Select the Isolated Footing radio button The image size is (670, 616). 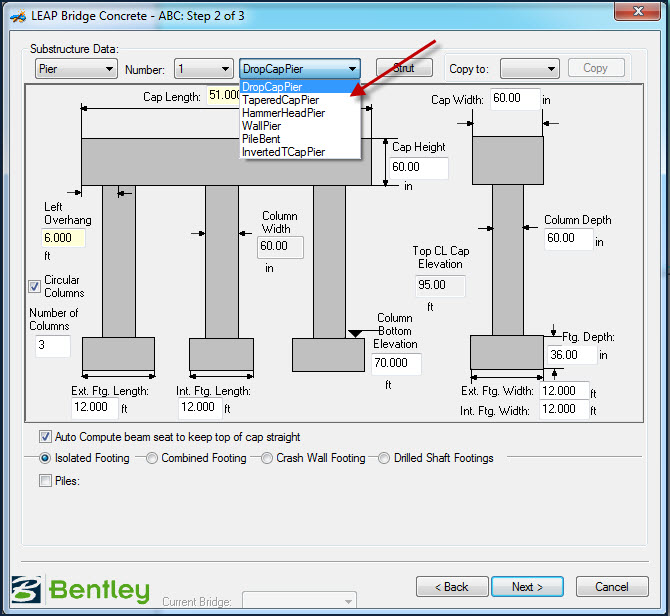pyautogui.click(x=45, y=458)
